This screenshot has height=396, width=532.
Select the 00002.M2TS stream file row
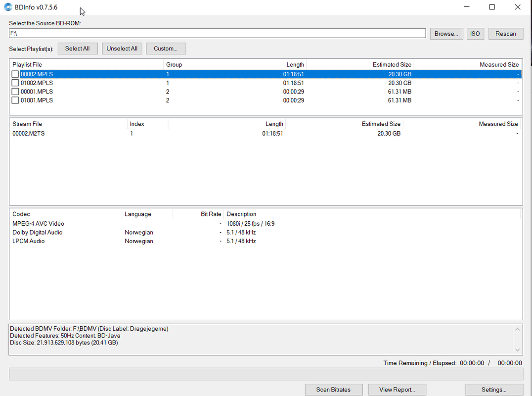[x=266, y=134]
